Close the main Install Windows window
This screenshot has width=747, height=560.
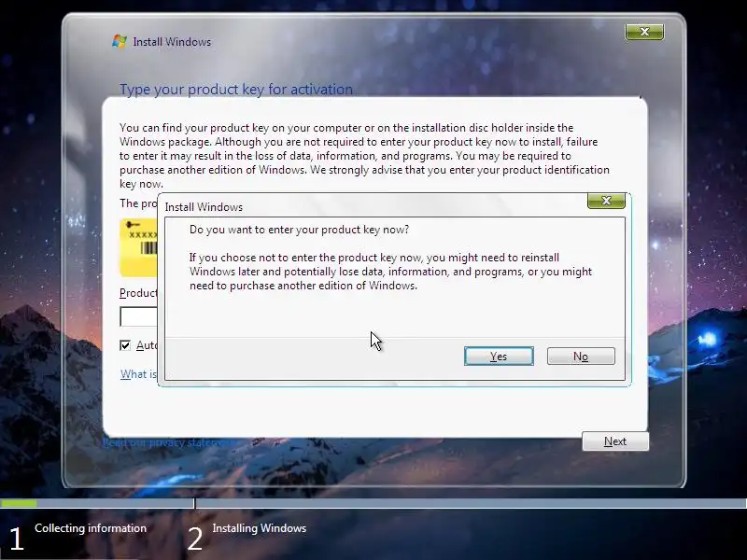(x=644, y=32)
